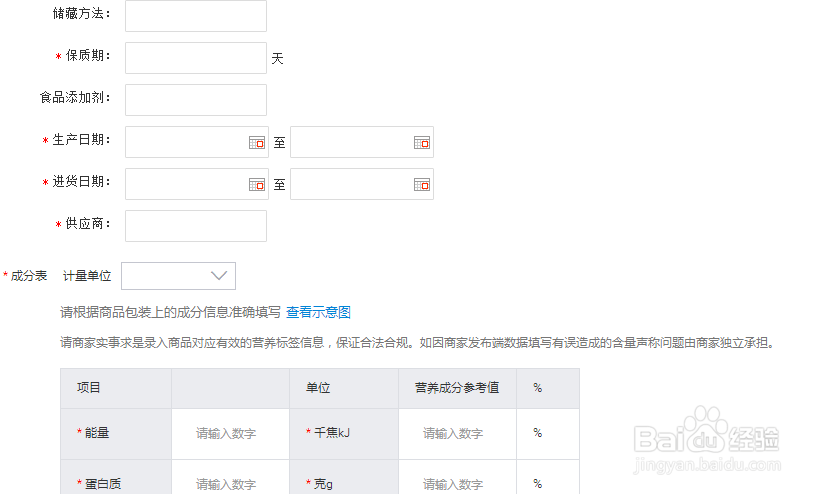This screenshot has width=826, height=494.
Task: Click the 能量 value number field
Action: pyautogui.click(x=230, y=433)
